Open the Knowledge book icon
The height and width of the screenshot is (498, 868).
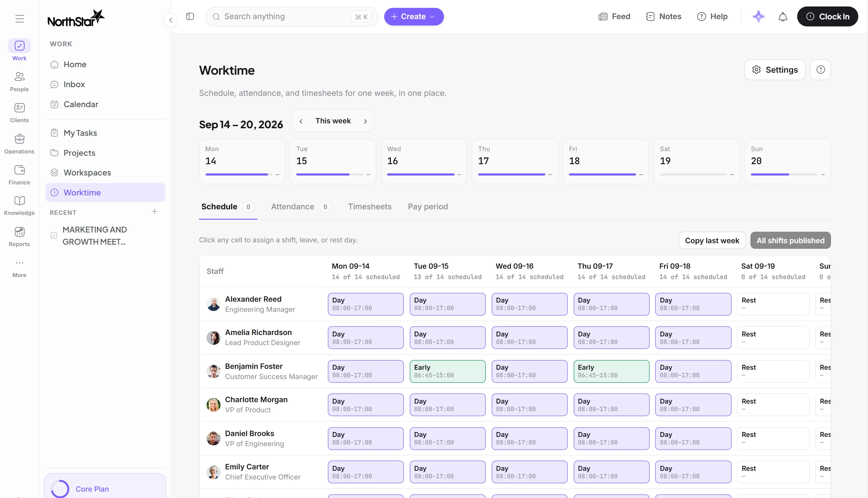(19, 201)
